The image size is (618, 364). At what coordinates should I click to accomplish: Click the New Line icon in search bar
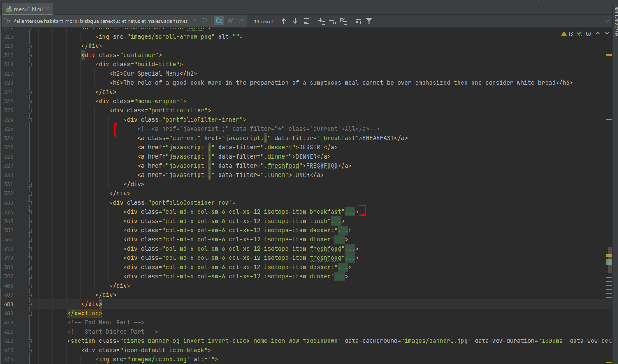(204, 21)
